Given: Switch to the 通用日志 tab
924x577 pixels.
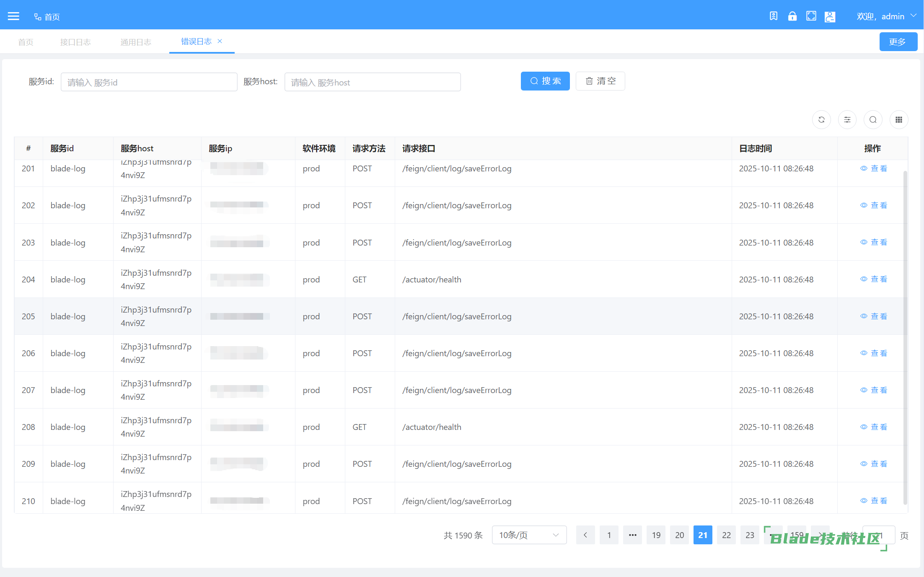Looking at the screenshot, I should point(136,42).
